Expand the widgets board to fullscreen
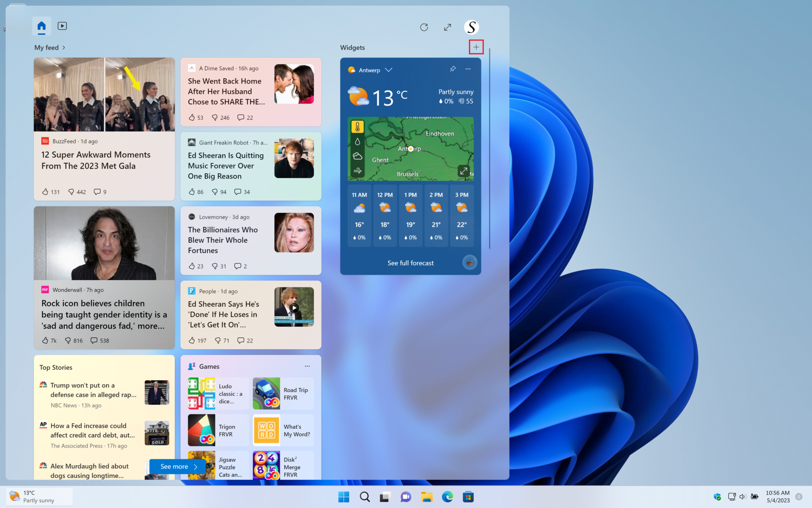Image resolution: width=812 pixels, height=508 pixels. click(x=447, y=27)
